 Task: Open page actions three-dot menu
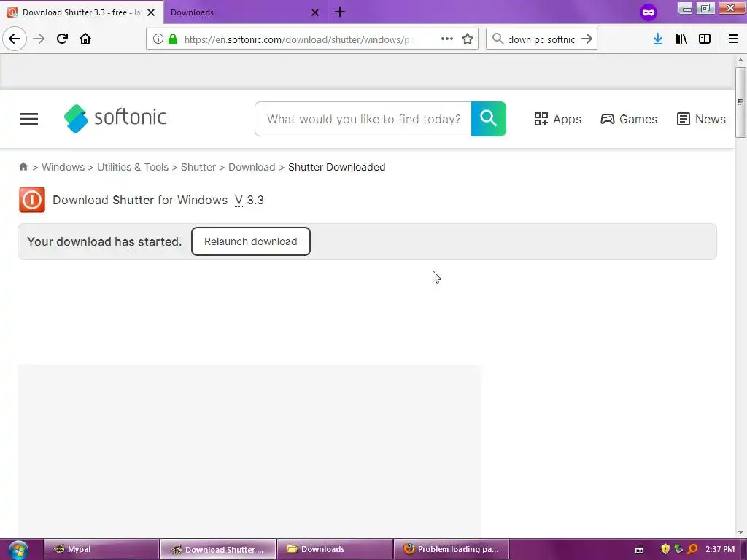click(447, 39)
